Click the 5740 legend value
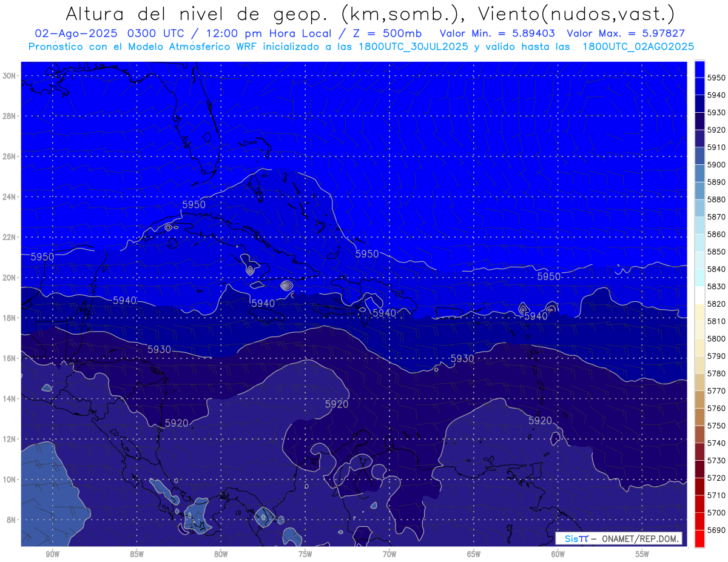 point(716,443)
